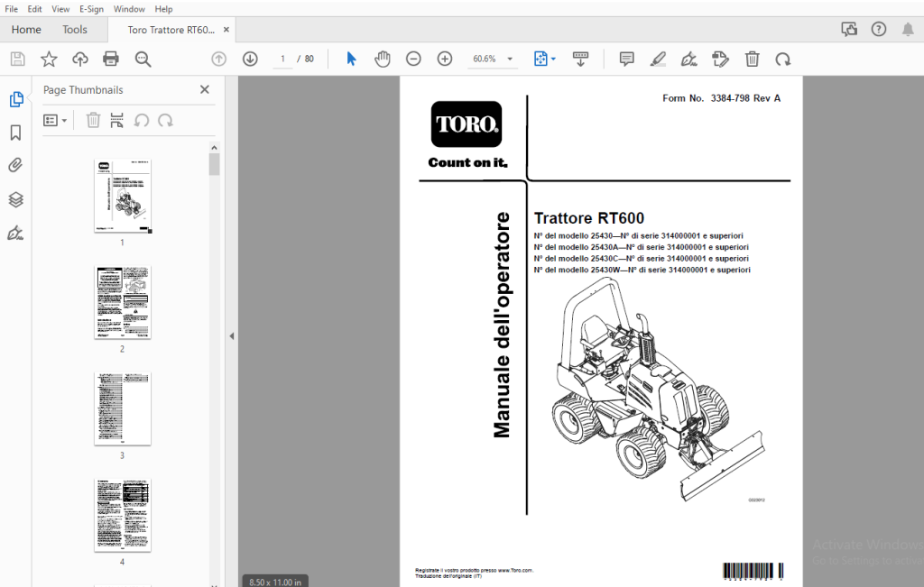Delete selected page in thumbnails panel
Screen dimensions: 924x587
(93, 120)
